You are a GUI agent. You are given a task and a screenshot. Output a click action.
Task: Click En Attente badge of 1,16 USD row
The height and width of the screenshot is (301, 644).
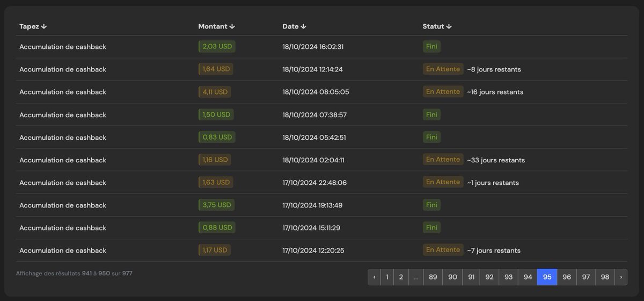coord(443,160)
